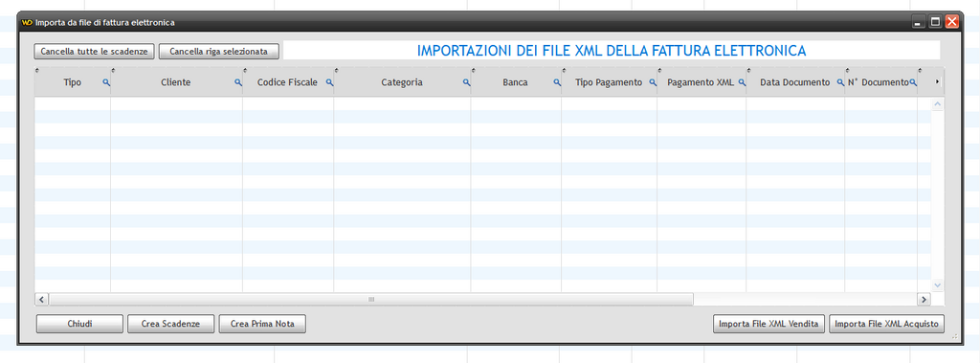Image resolution: width=980 pixels, height=363 pixels.
Task: Click Cancella riga selezionata button
Action: pos(219,52)
